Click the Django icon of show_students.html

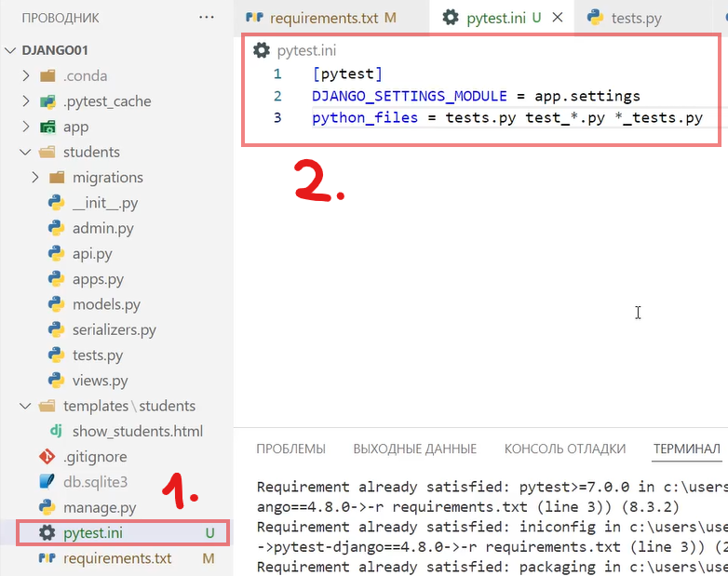click(56, 432)
